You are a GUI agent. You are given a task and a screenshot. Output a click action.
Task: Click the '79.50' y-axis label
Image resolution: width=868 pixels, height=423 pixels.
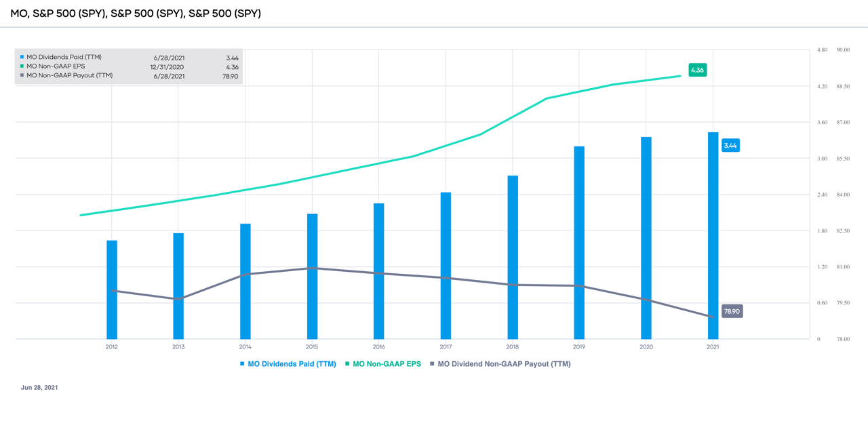pos(844,303)
